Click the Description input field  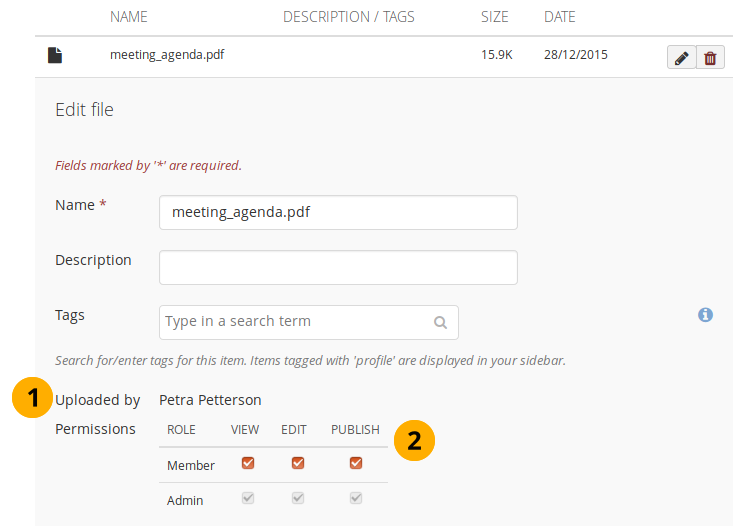point(338,267)
